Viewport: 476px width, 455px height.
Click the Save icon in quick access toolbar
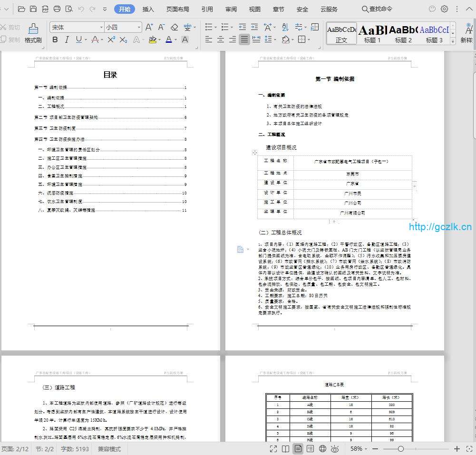tap(33, 9)
